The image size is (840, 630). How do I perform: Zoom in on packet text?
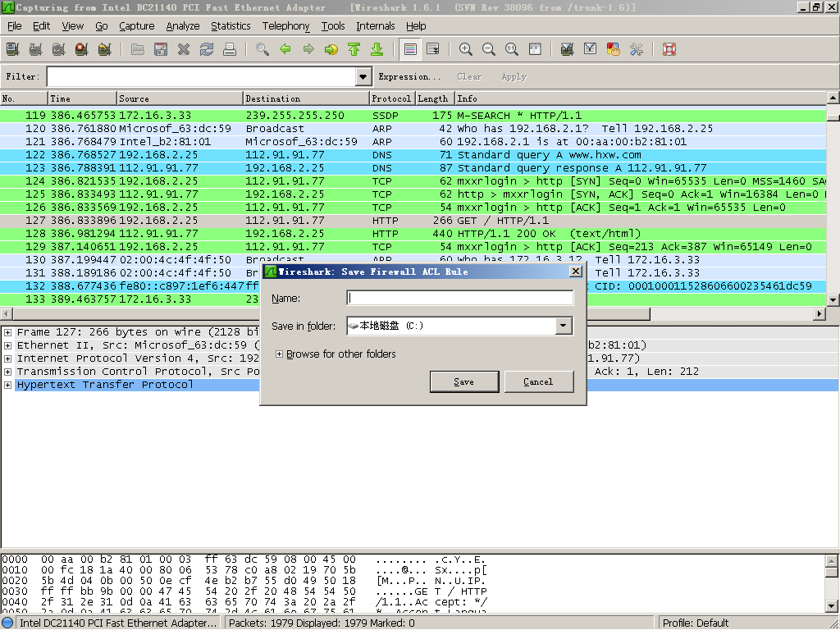(466, 49)
